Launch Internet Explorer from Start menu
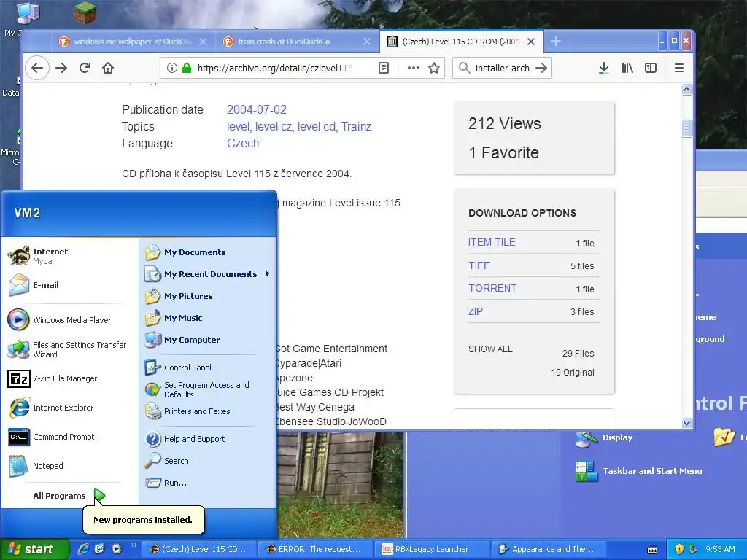Image resolution: width=747 pixels, height=560 pixels. [x=69, y=408]
